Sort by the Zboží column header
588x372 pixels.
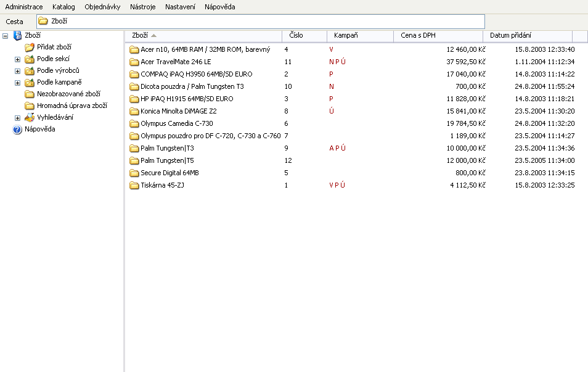coord(203,36)
